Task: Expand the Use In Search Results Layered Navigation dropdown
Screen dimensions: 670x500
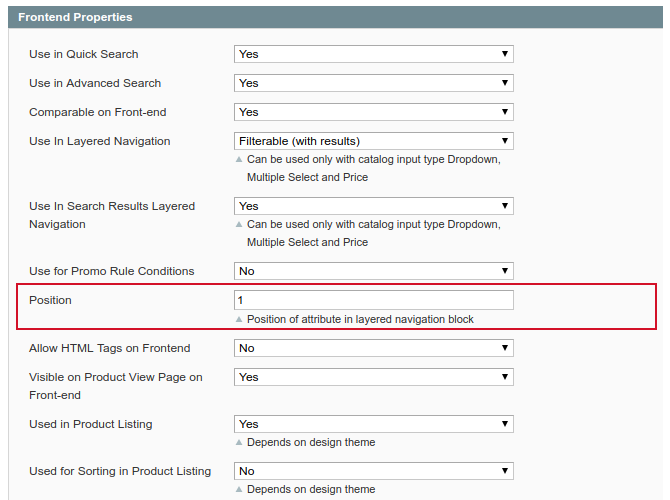Action: (373, 206)
